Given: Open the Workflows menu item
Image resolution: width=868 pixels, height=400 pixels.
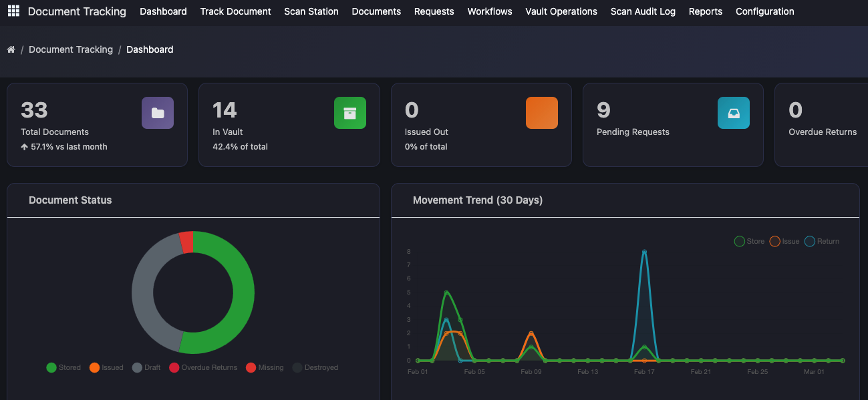Looking at the screenshot, I should tap(489, 11).
